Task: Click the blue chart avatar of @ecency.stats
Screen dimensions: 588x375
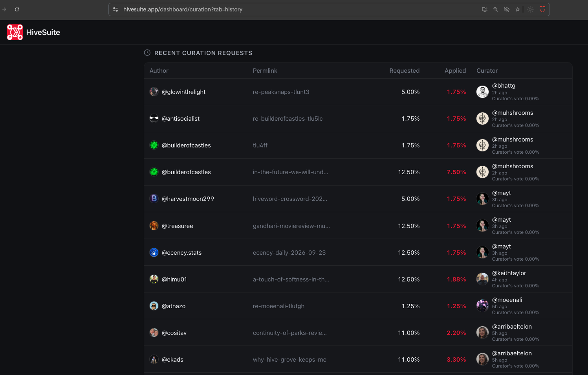Action: click(x=154, y=252)
